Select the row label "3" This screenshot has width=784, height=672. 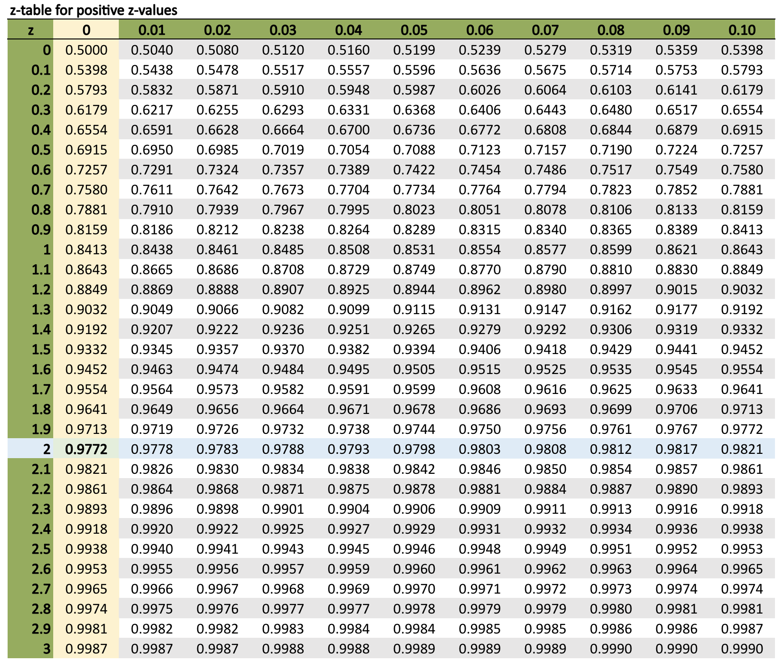(x=30, y=649)
